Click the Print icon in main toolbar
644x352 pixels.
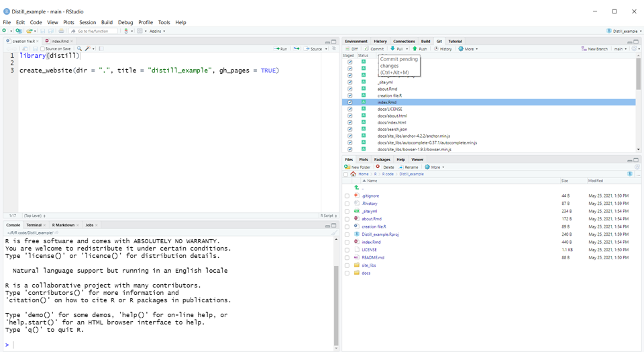pyautogui.click(x=61, y=31)
